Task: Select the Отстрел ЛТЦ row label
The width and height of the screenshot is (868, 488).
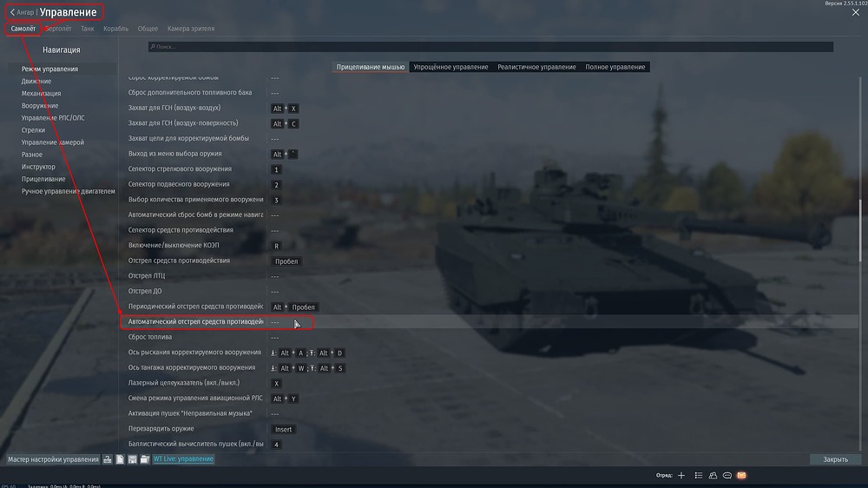Action: pyautogui.click(x=147, y=276)
